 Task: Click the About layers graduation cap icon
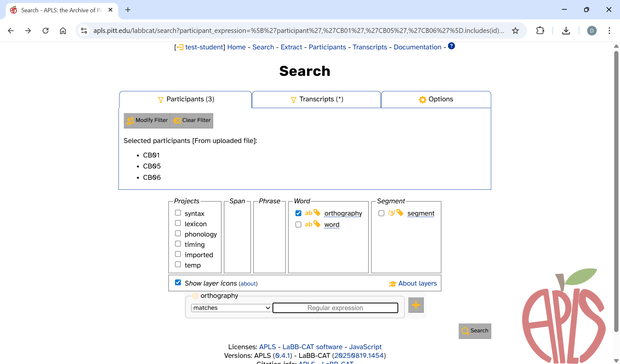pos(392,284)
